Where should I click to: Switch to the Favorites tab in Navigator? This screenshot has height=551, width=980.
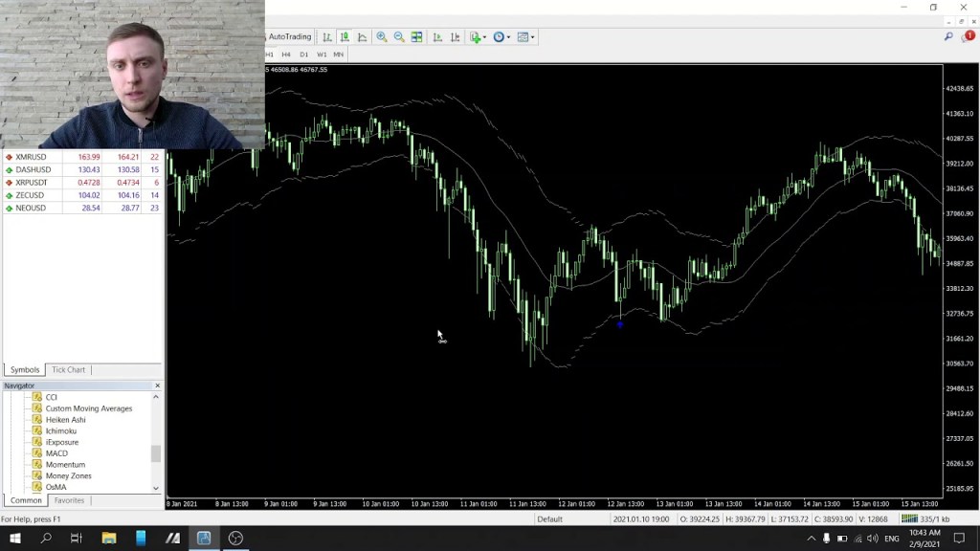pos(68,499)
